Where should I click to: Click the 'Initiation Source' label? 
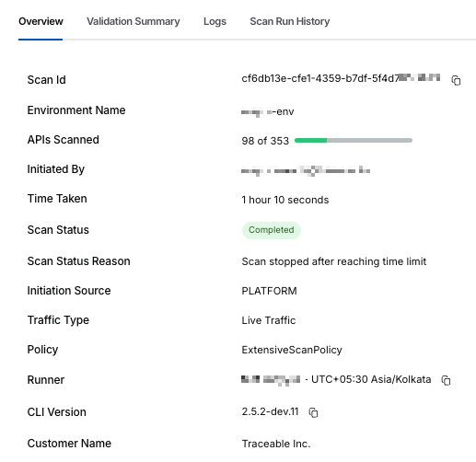(69, 291)
